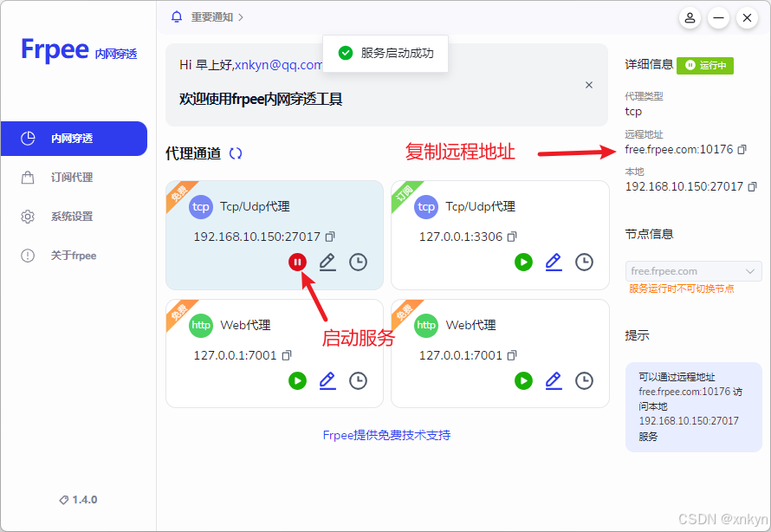Start the bottom-left Web proxy 127.0.0.1:7001
Image resolution: width=771 pixels, height=532 pixels.
(x=297, y=380)
